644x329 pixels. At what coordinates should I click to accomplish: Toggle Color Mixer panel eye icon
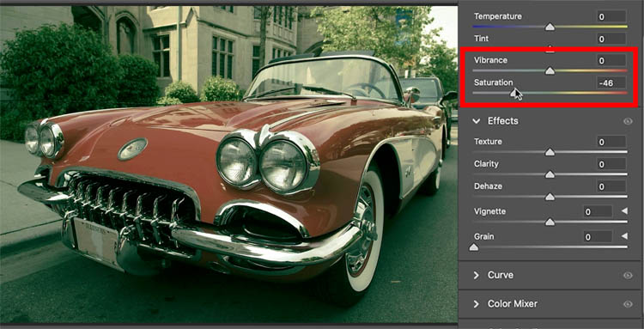click(628, 304)
